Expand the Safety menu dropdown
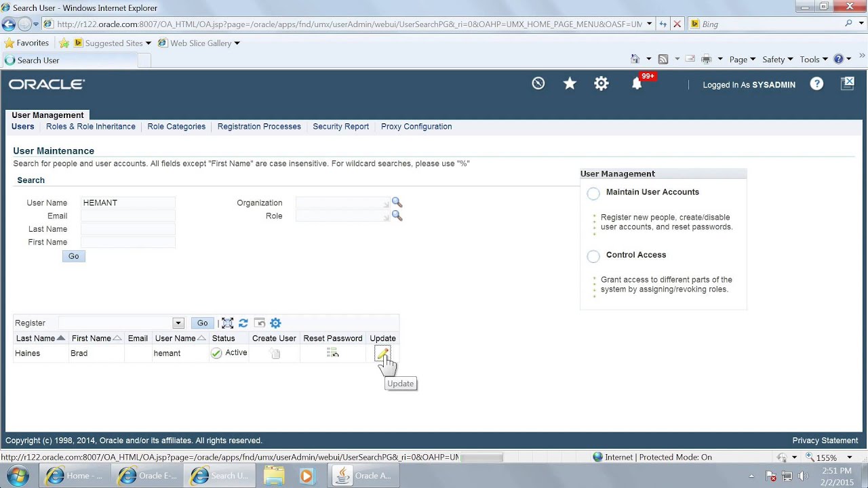868x488 pixels. pos(778,59)
